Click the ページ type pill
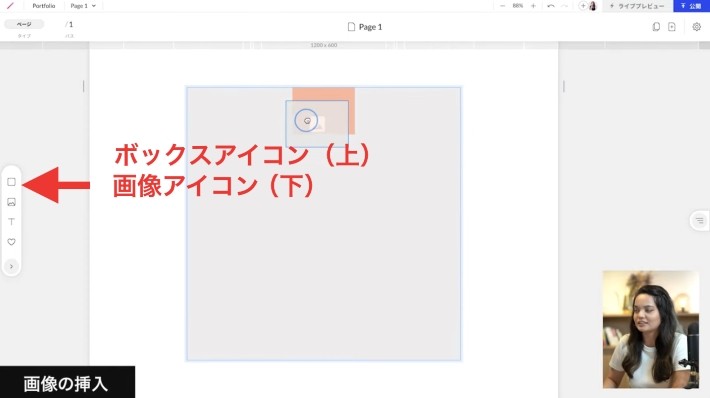 [x=24, y=24]
